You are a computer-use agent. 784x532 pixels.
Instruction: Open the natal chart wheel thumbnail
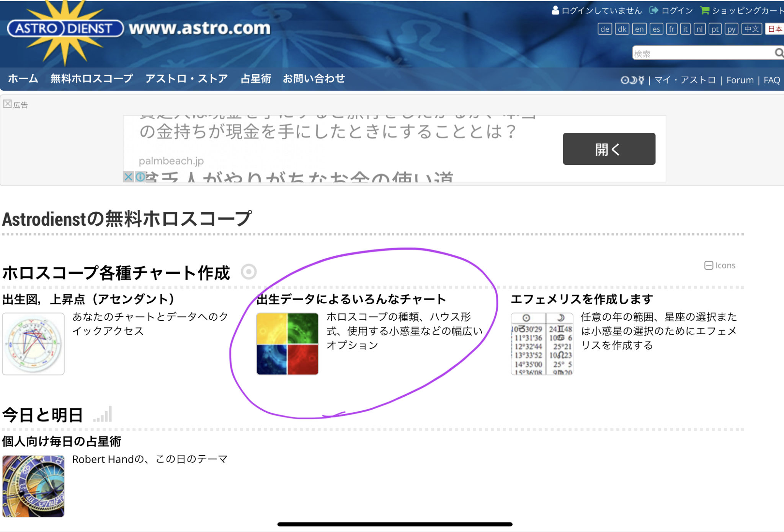coord(33,344)
